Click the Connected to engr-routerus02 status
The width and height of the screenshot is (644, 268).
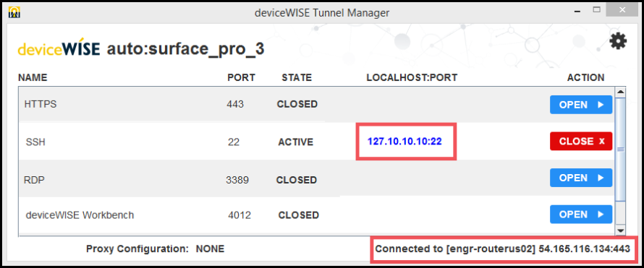click(x=503, y=248)
